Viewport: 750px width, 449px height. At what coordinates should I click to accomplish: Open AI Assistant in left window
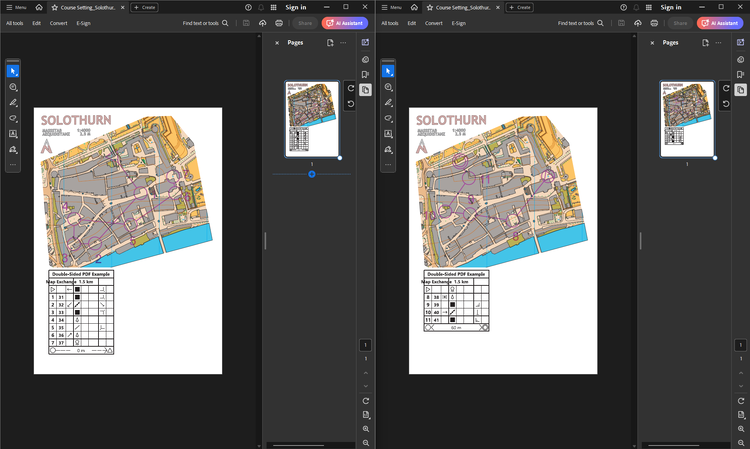345,23
